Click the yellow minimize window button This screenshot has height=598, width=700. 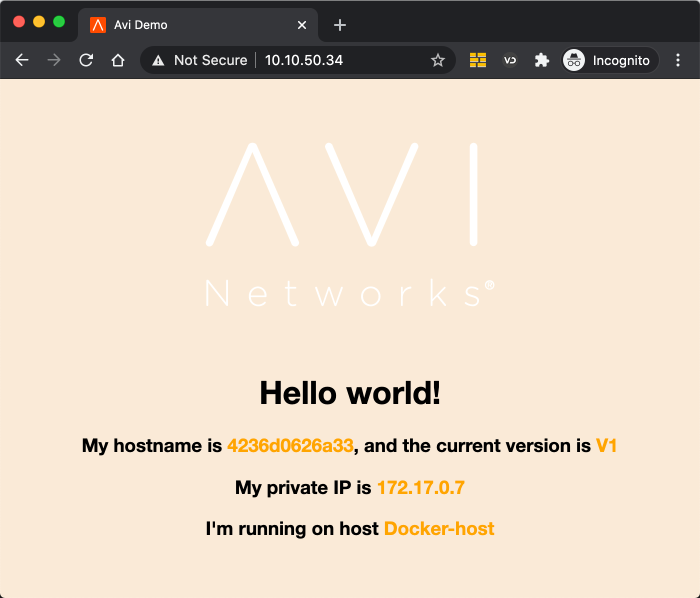39,21
